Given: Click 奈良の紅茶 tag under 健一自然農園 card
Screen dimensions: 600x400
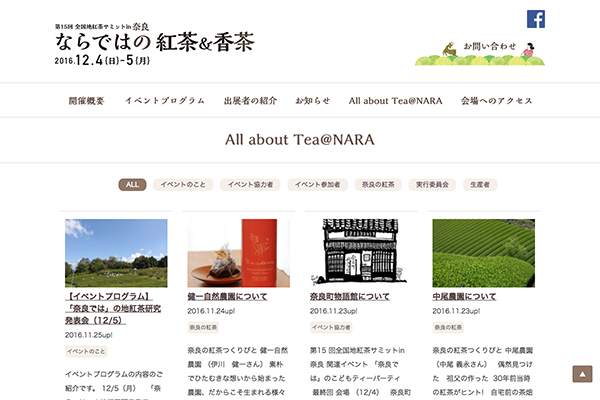Looking at the screenshot, I should coord(203,328).
